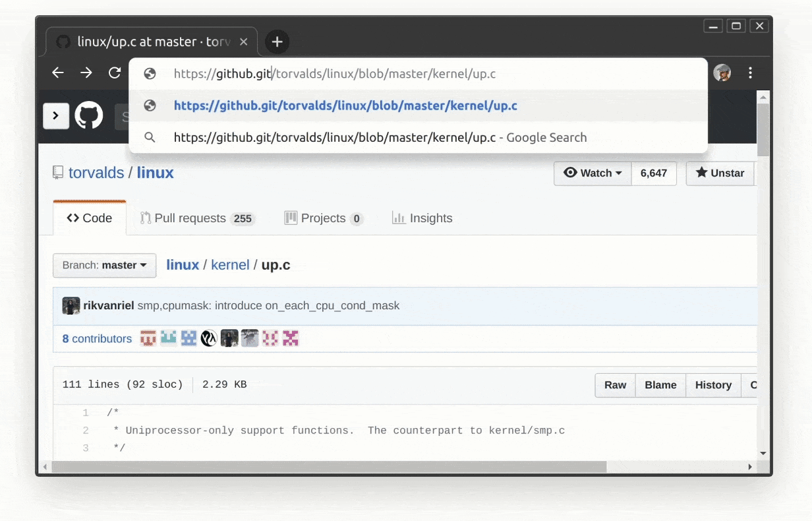Click the GitHub Octocat logo

(89, 115)
